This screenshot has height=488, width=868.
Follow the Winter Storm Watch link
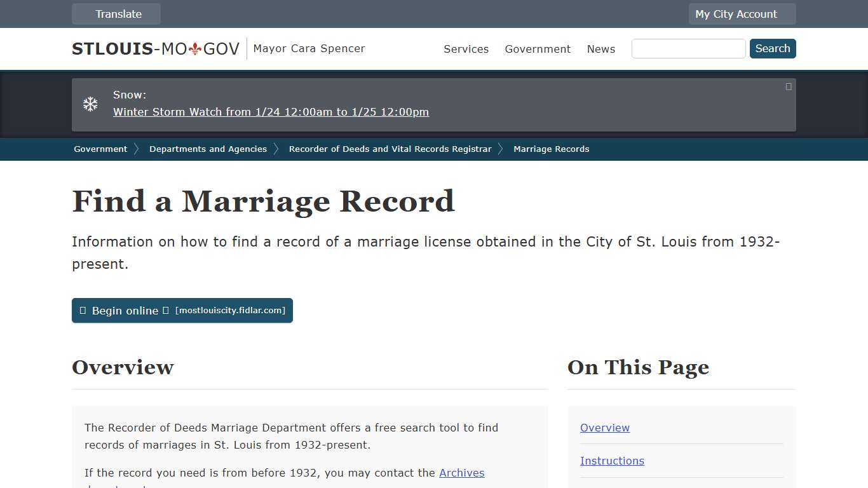click(x=271, y=112)
